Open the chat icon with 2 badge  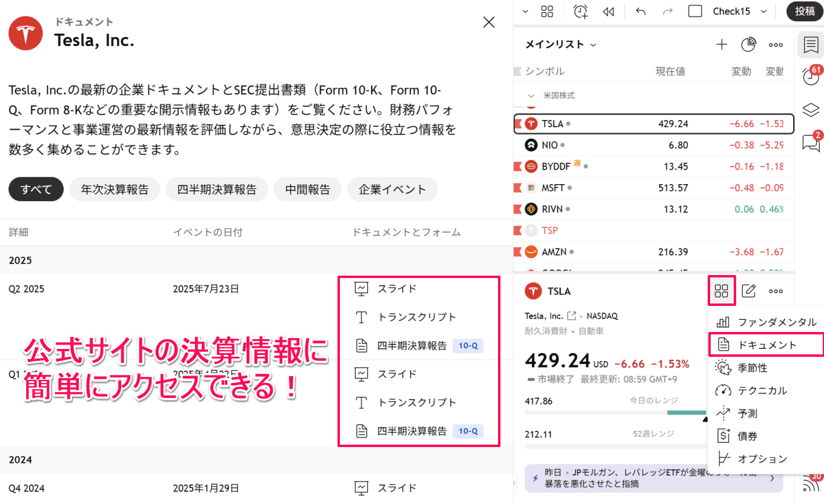tap(811, 142)
